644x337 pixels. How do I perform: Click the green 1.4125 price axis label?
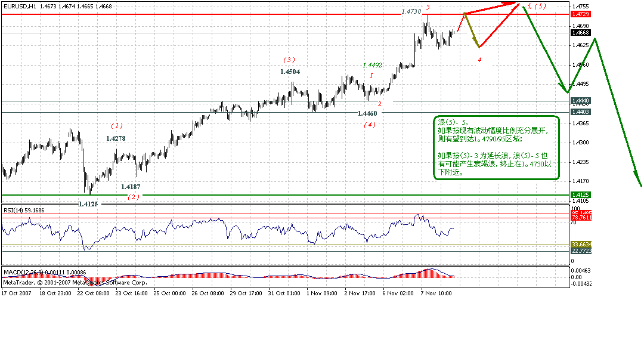pos(580,195)
